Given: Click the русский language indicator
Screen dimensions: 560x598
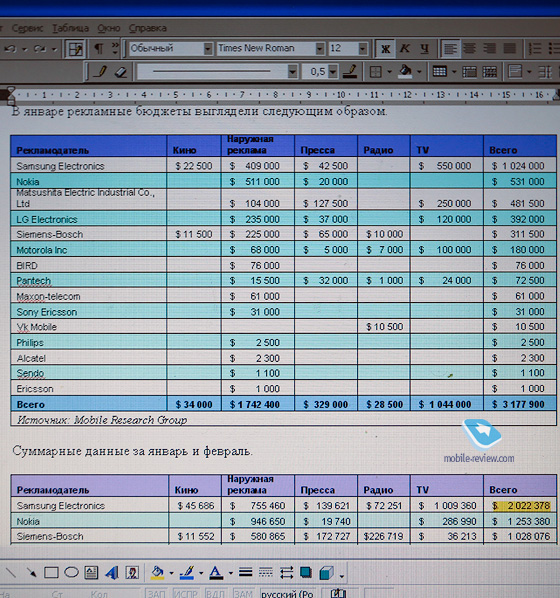Looking at the screenshot, I should [288, 593].
